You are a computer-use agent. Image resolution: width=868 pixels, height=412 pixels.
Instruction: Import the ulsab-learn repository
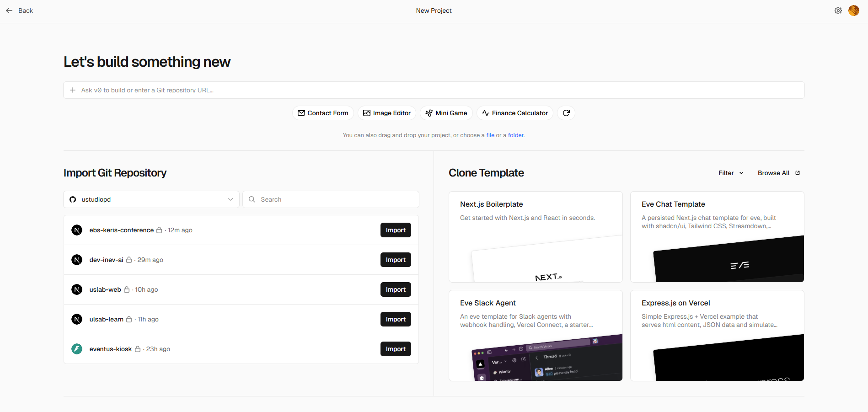[396, 319]
